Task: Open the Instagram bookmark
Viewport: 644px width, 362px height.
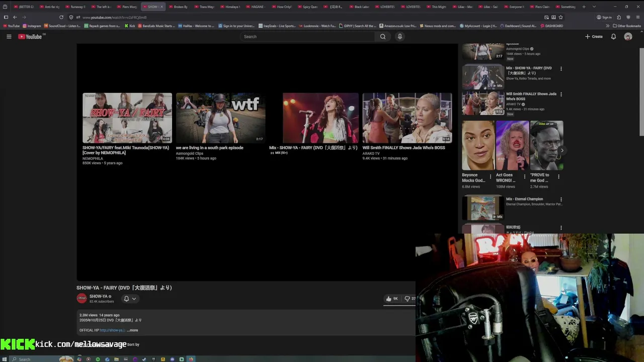Action: (32, 26)
